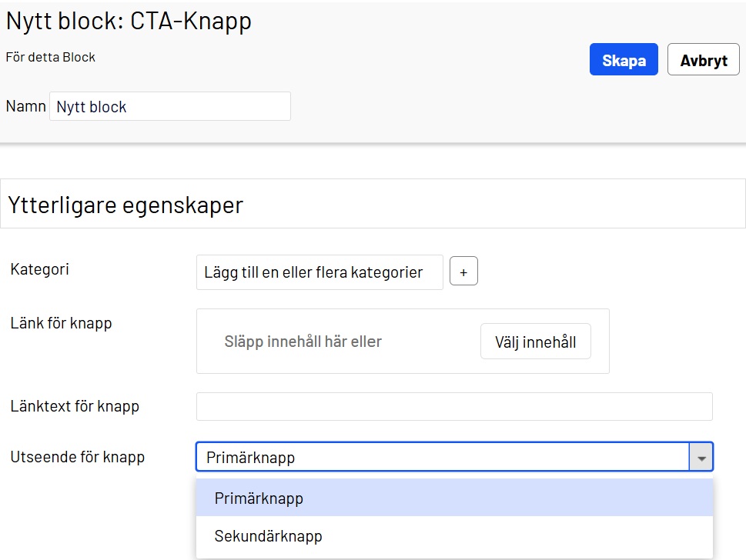This screenshot has height=560, width=746.
Task: Click the plus icon to add a category
Action: 463,271
